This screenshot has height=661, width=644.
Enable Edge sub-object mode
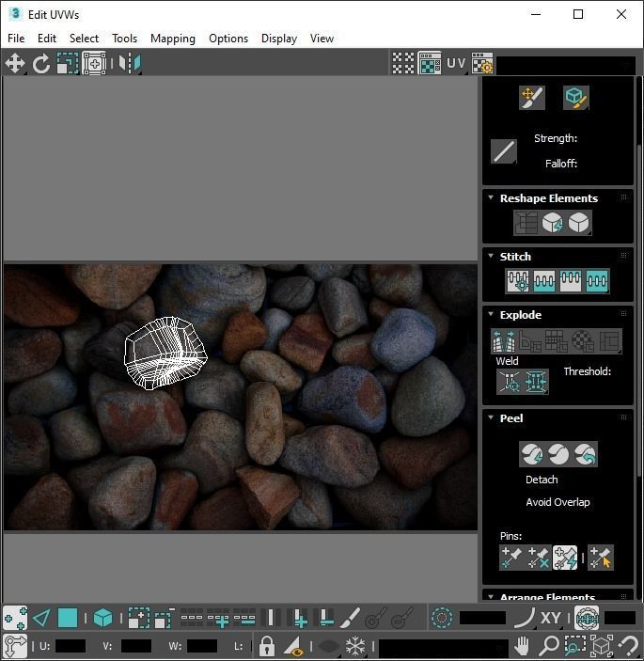(x=41, y=619)
